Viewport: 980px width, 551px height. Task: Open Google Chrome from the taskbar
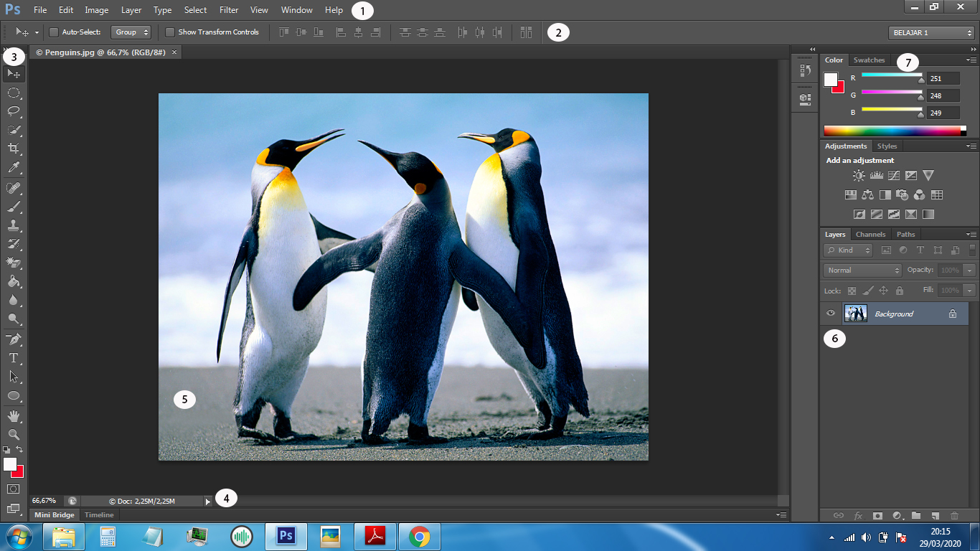tap(420, 537)
